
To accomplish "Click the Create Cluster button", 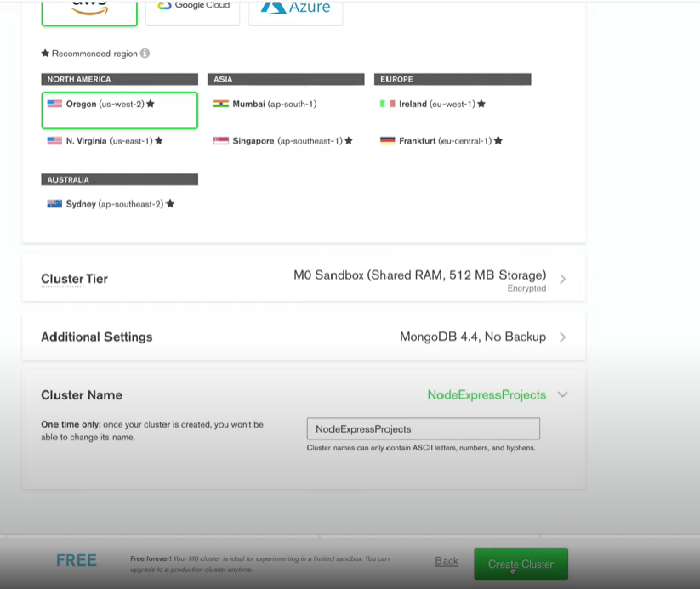I will (521, 564).
